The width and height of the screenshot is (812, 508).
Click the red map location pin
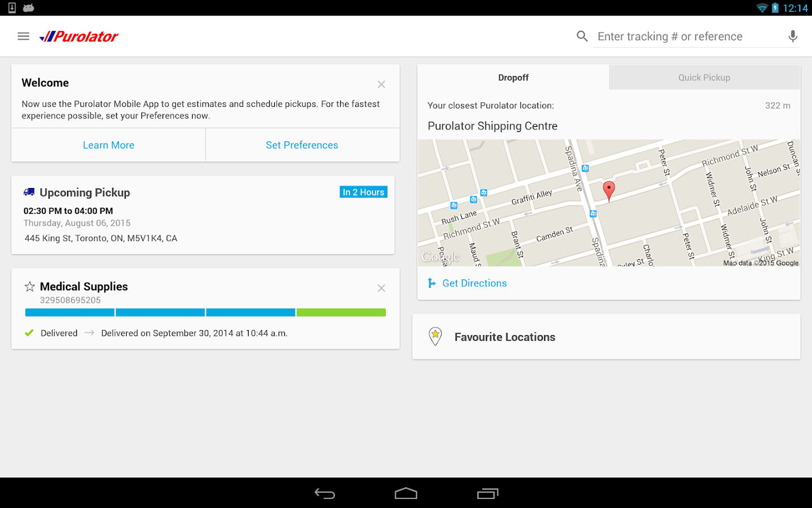coord(608,190)
